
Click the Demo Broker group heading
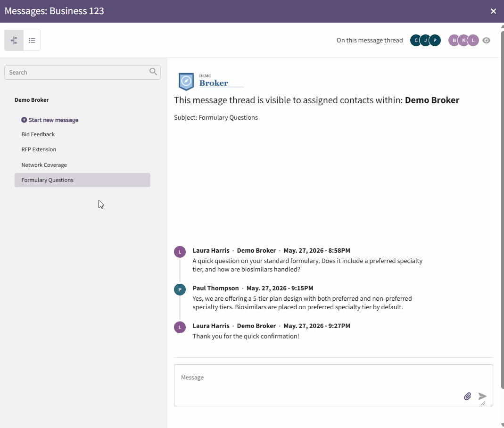click(32, 100)
